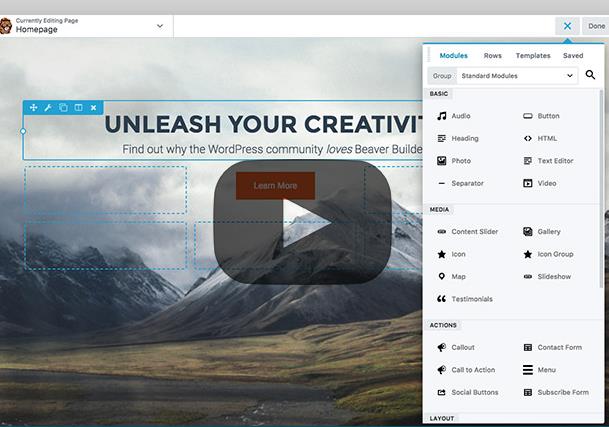Image resolution: width=609 pixels, height=427 pixels.
Task: Select the Audio module icon
Action: coord(442,116)
